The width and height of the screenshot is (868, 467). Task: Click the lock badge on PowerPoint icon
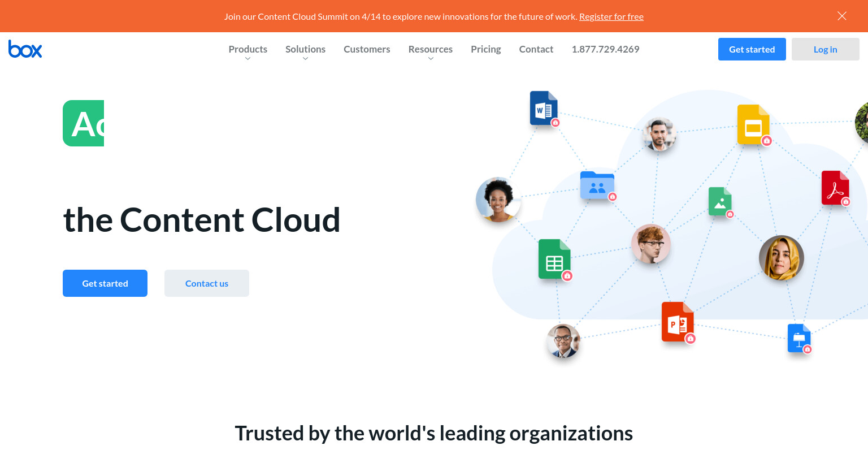click(691, 339)
